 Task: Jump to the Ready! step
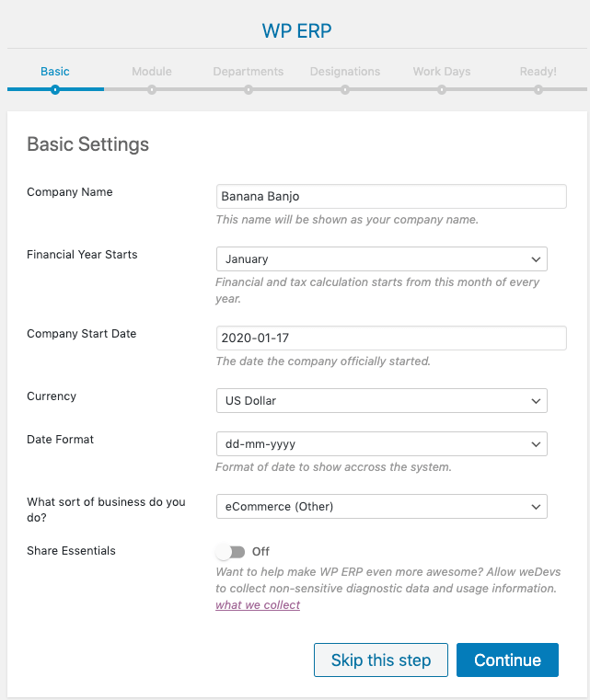[538, 72]
